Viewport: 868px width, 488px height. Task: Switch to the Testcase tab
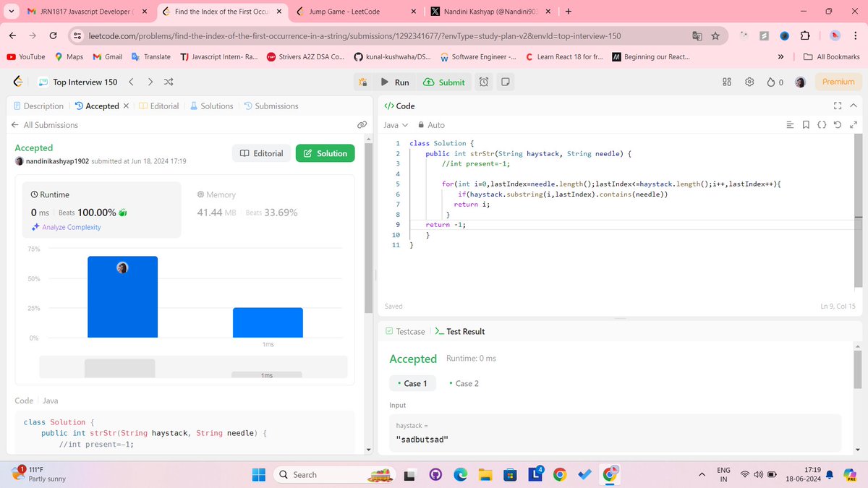click(405, 331)
